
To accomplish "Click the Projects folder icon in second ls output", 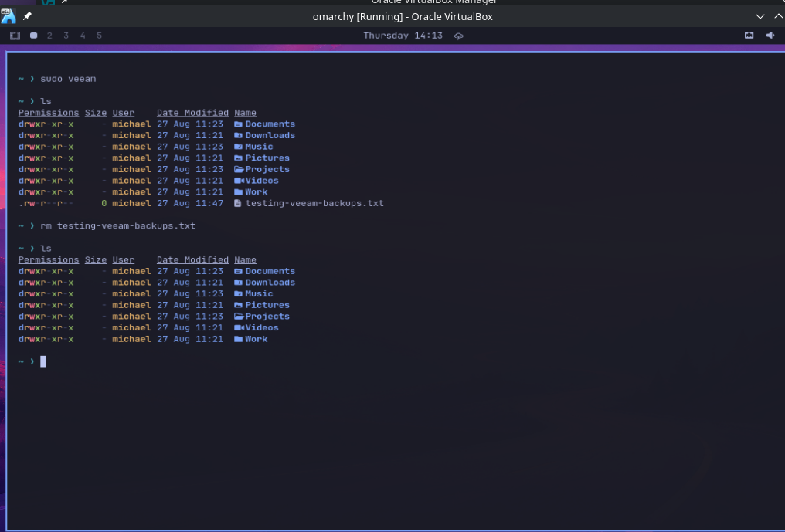I will tap(239, 317).
